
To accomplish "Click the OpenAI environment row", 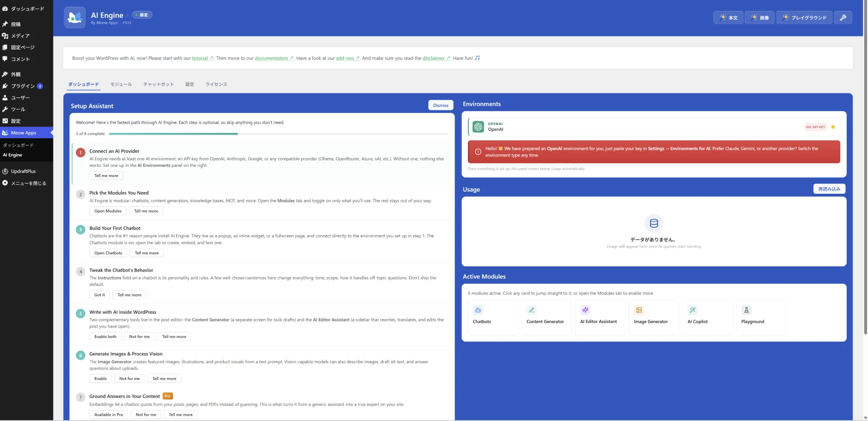I will [x=654, y=127].
